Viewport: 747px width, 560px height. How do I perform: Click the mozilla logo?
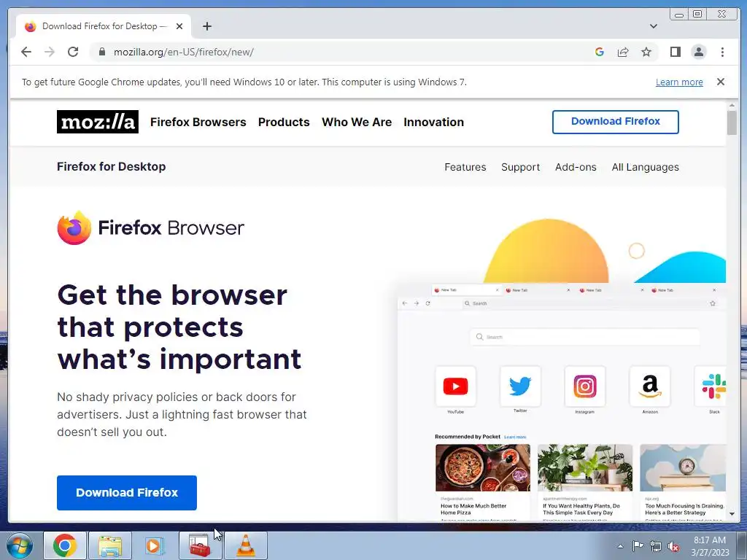coord(98,122)
